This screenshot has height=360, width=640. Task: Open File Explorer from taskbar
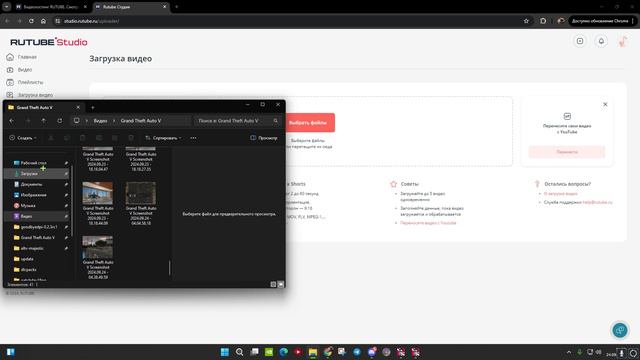(313, 352)
